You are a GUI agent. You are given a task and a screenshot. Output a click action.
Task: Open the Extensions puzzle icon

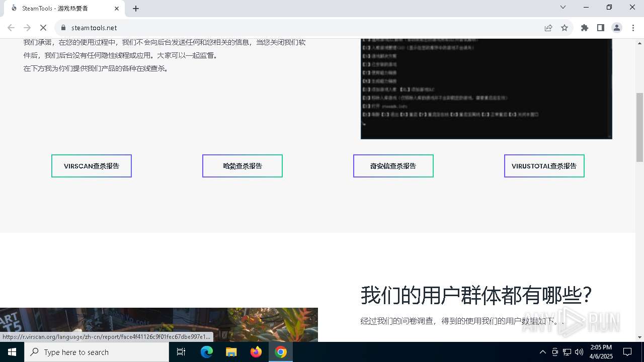pos(585,28)
